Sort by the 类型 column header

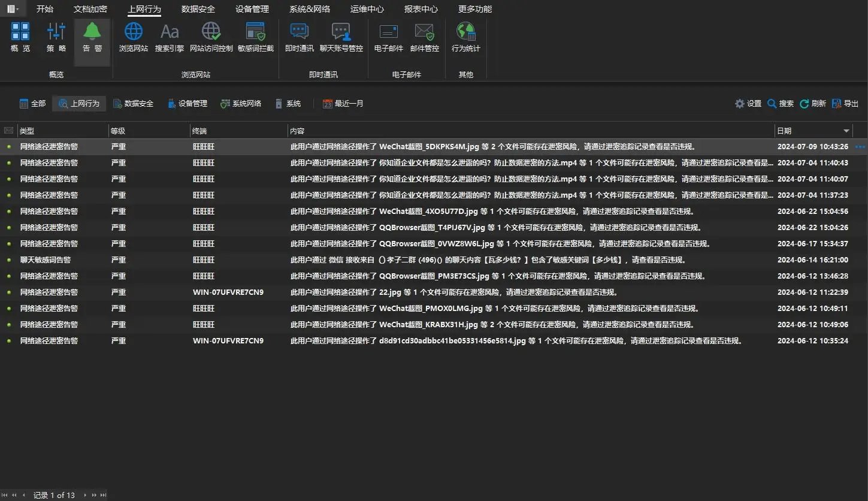(62, 131)
